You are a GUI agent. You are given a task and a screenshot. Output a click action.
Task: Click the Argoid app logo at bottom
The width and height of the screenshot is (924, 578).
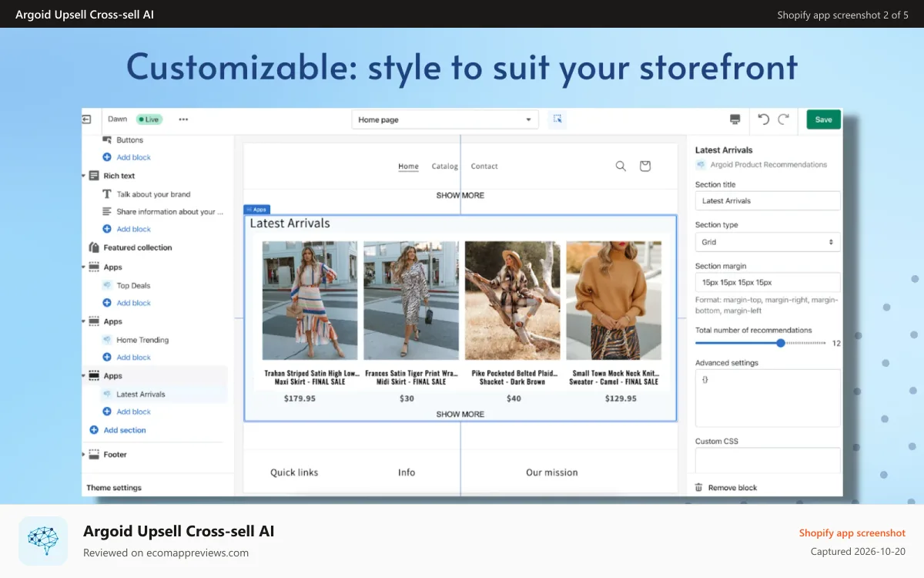click(x=43, y=541)
